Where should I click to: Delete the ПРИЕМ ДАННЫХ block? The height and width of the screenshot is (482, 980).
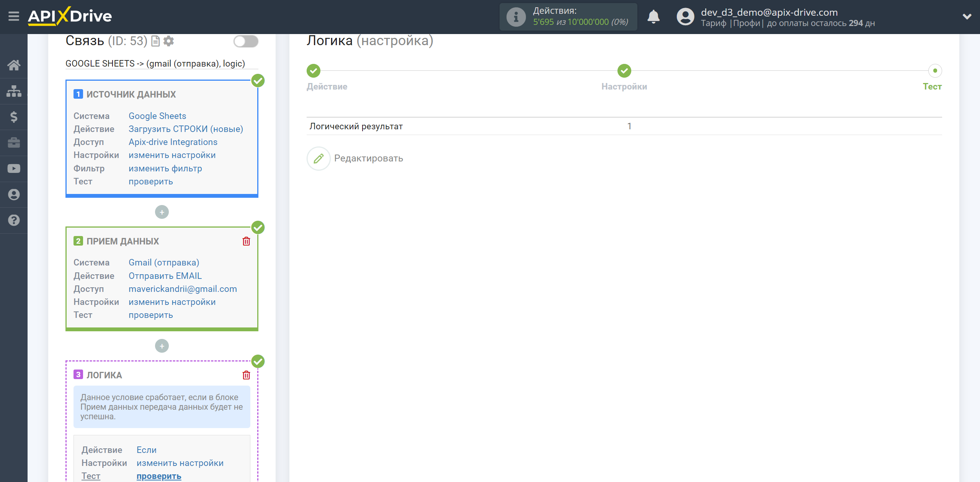246,241
